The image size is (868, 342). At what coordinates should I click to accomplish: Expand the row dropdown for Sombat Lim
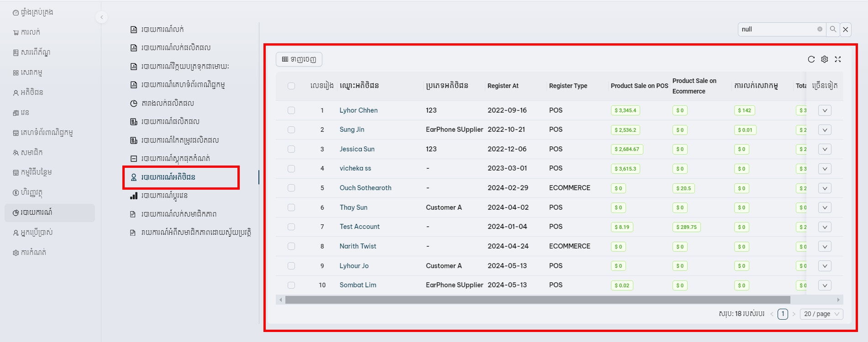(x=824, y=285)
